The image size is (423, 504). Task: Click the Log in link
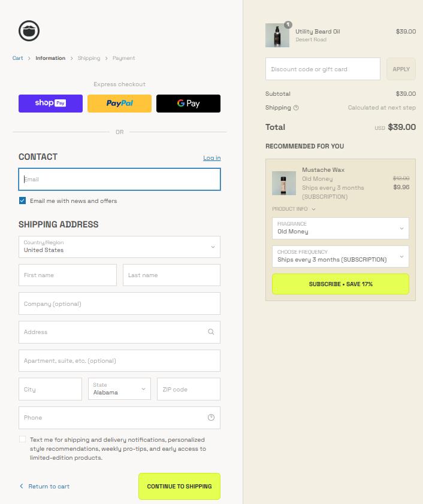pyautogui.click(x=212, y=158)
